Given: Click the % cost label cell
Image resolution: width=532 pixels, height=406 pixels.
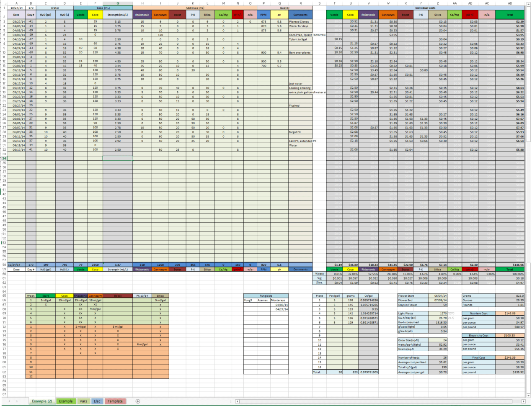Looking at the screenshot, I should click(320, 274).
